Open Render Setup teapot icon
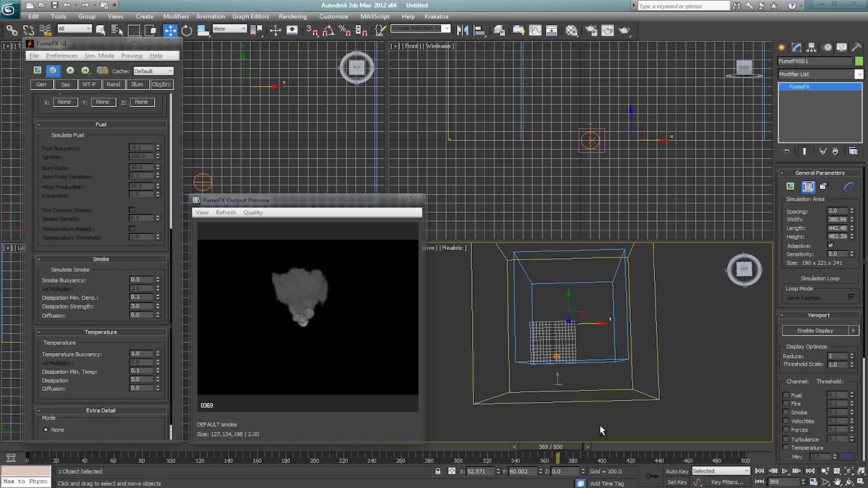The image size is (868, 488). pos(591,30)
